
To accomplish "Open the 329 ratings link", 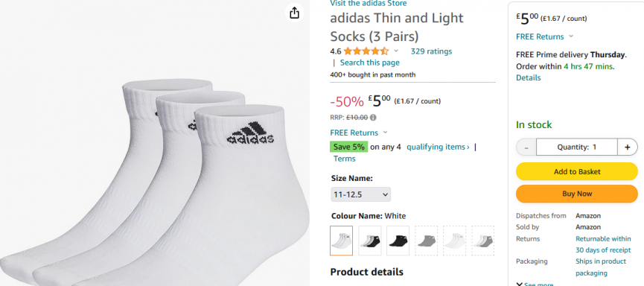I will [x=431, y=51].
